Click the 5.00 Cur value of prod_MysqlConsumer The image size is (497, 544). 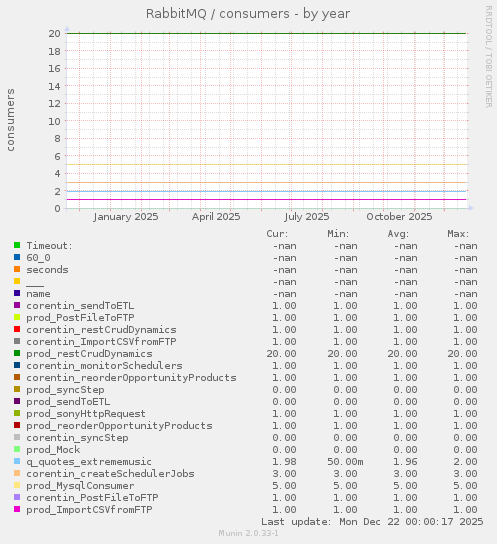coord(284,486)
